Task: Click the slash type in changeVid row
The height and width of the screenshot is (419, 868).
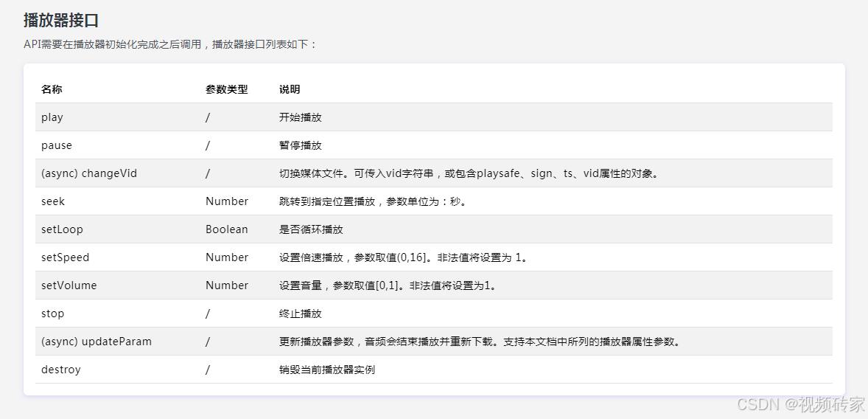Action: point(208,173)
